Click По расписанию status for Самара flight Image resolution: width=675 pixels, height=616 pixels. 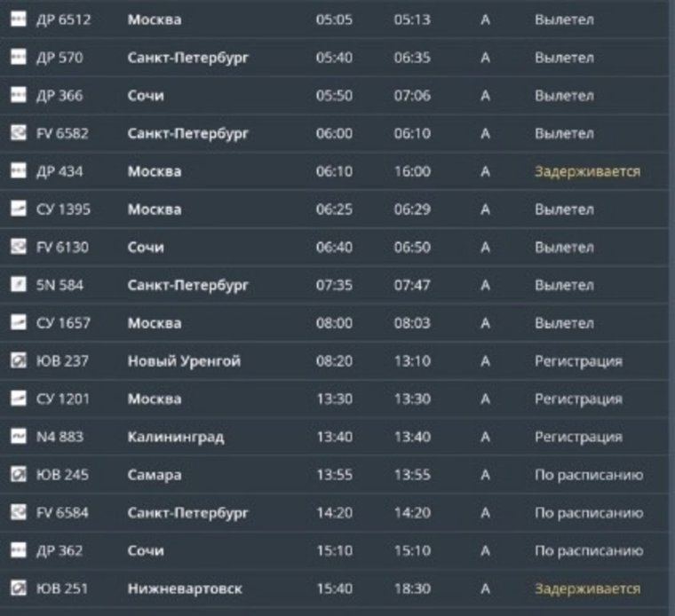pyautogui.click(x=589, y=475)
